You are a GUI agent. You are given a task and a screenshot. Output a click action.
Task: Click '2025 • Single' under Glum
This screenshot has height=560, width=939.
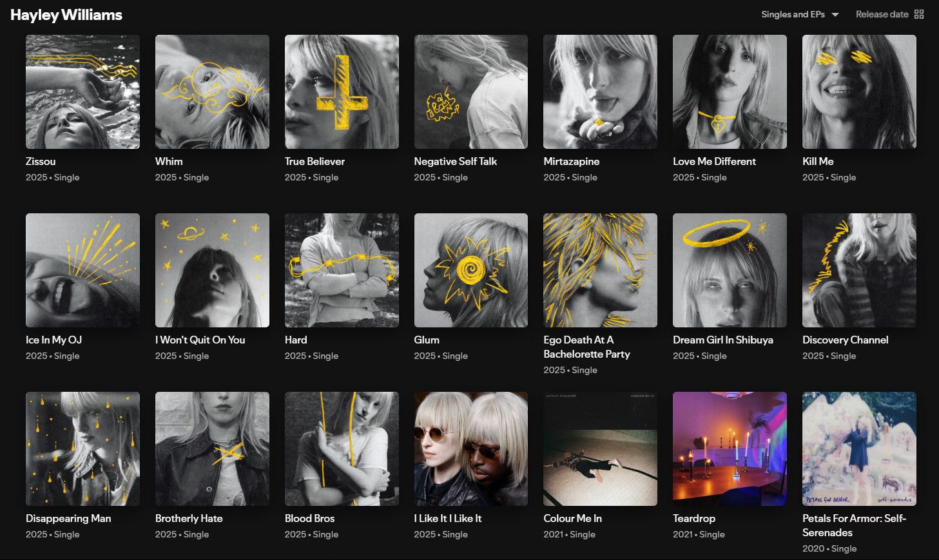tap(441, 356)
